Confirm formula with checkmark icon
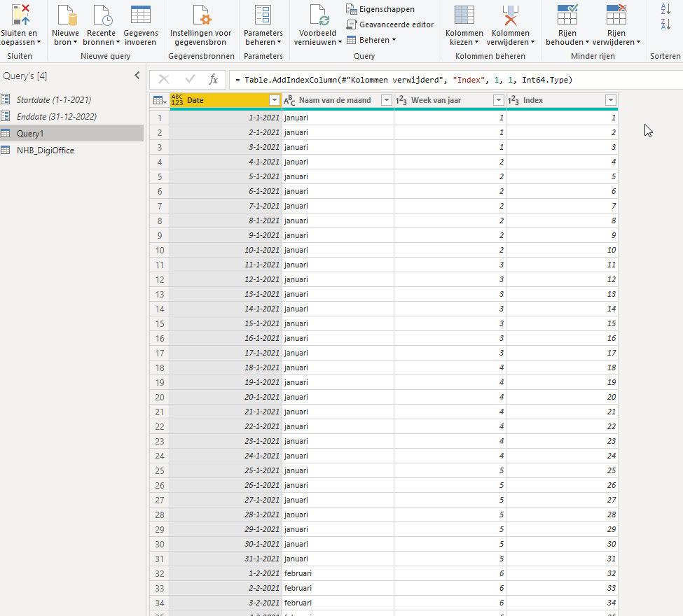The width and height of the screenshot is (683, 616). (x=190, y=79)
